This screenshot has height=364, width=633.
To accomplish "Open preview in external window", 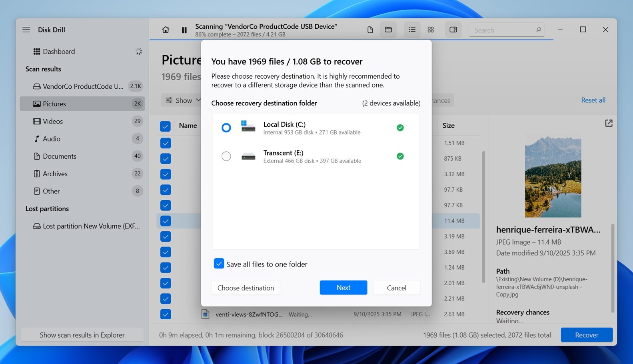I will (609, 123).
